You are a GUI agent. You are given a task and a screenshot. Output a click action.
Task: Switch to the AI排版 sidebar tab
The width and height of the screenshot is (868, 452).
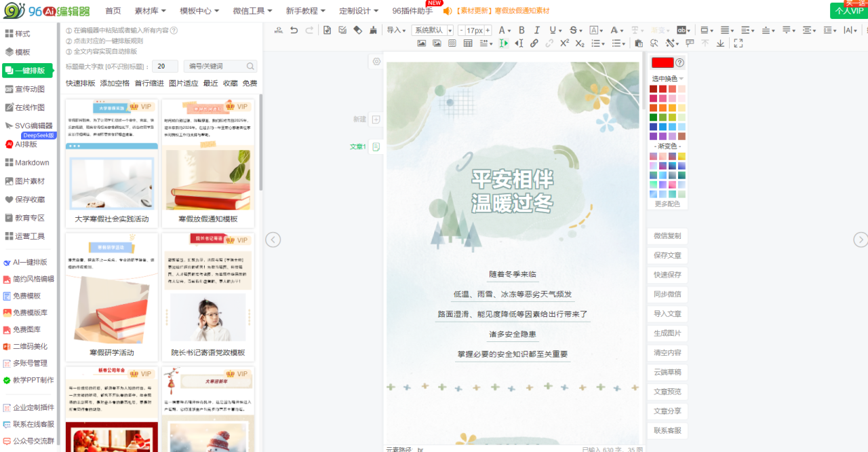point(26,145)
